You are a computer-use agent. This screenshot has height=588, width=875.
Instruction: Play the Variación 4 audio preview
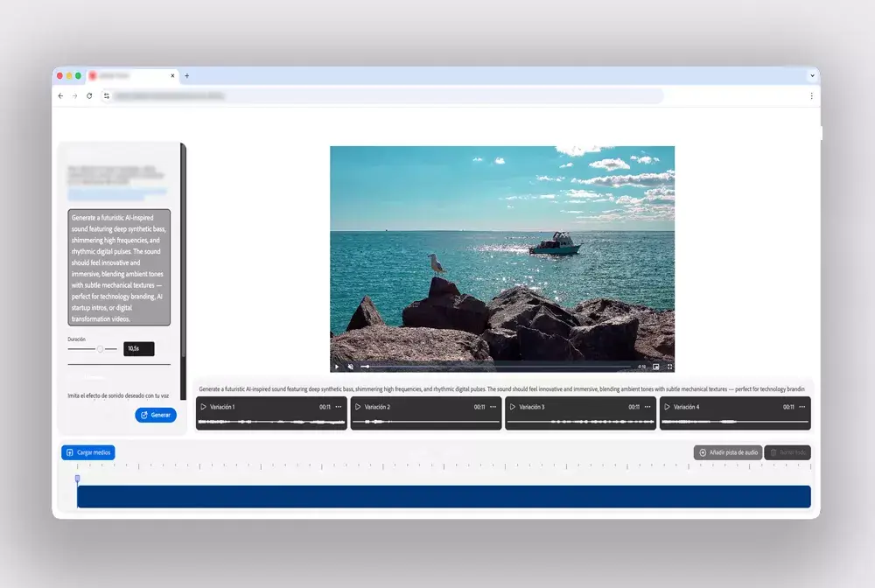667,407
